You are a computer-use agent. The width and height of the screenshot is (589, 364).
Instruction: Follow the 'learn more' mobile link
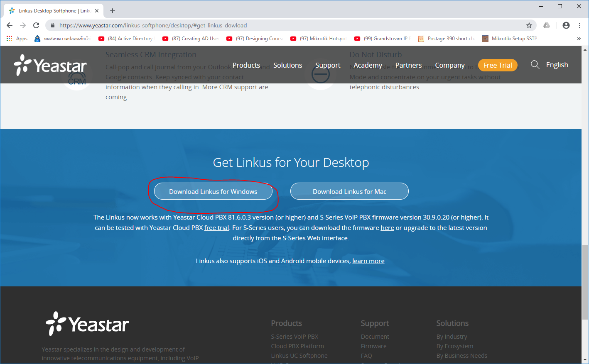tap(368, 261)
